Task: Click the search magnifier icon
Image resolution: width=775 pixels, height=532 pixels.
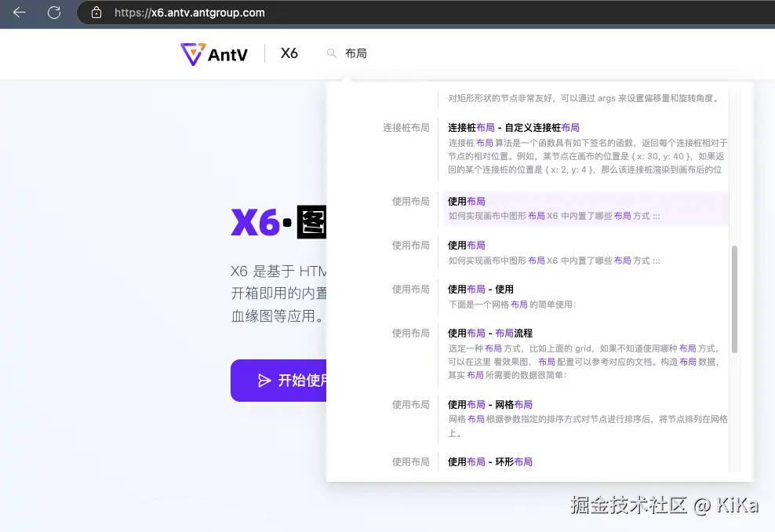Action: [x=332, y=53]
